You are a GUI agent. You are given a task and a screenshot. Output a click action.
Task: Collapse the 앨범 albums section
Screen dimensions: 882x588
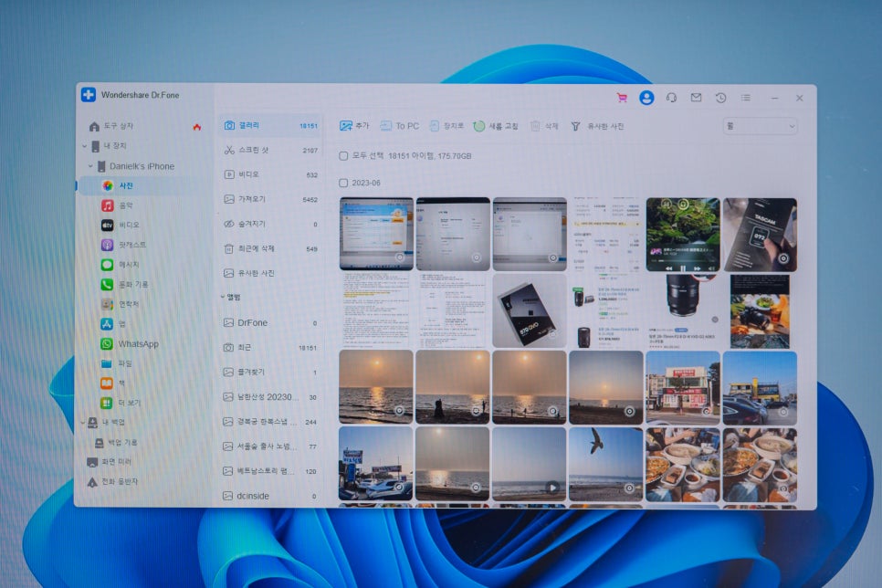pyautogui.click(x=223, y=297)
